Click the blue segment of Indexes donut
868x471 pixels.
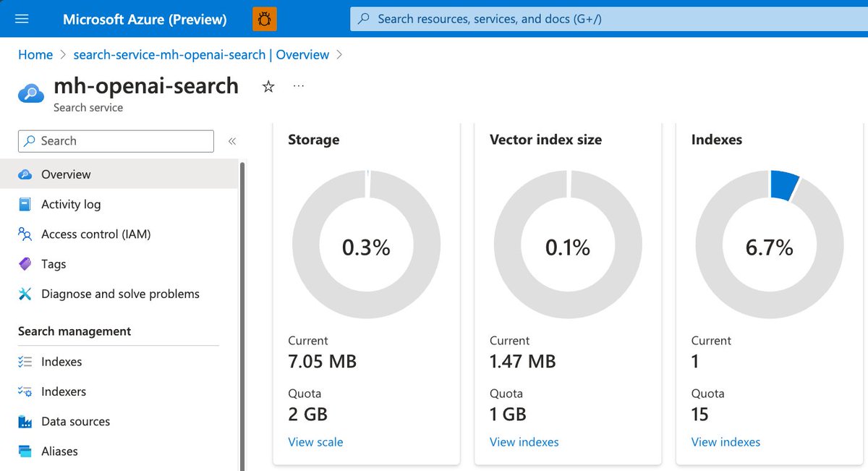click(785, 184)
